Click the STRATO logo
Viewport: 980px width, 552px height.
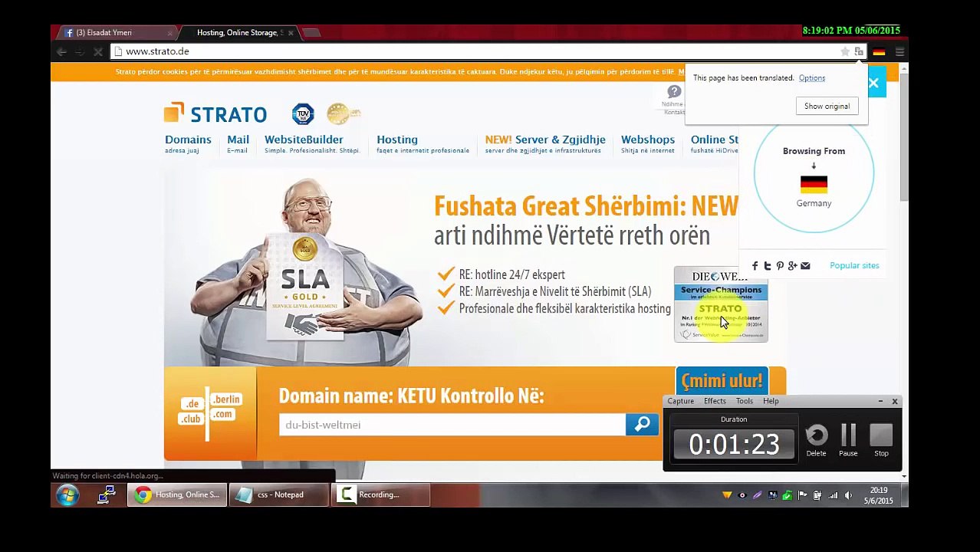[x=215, y=113]
